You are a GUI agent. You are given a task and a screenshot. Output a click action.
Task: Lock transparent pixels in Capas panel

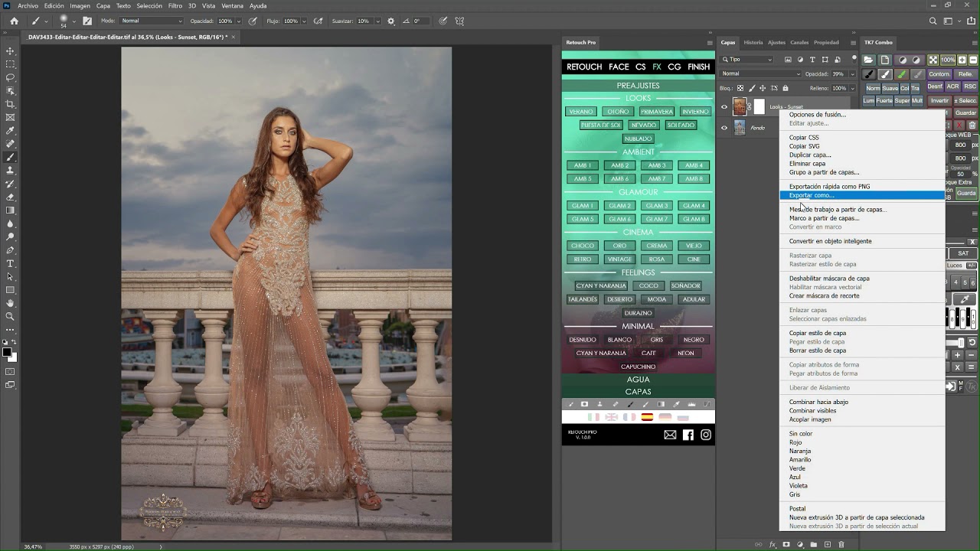[x=740, y=88]
